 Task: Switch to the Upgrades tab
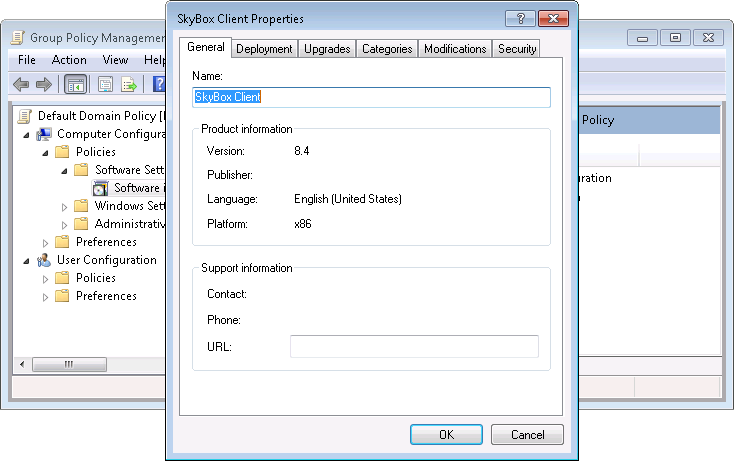coord(327,49)
